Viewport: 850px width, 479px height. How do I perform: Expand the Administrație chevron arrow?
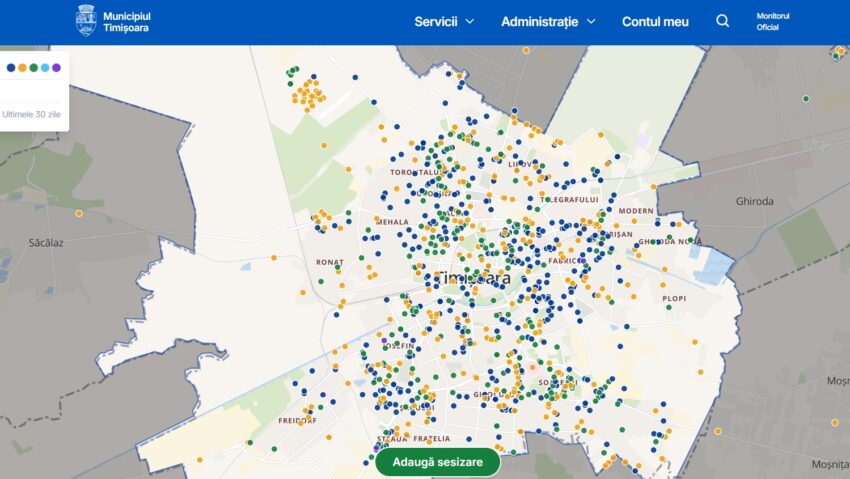click(x=591, y=22)
